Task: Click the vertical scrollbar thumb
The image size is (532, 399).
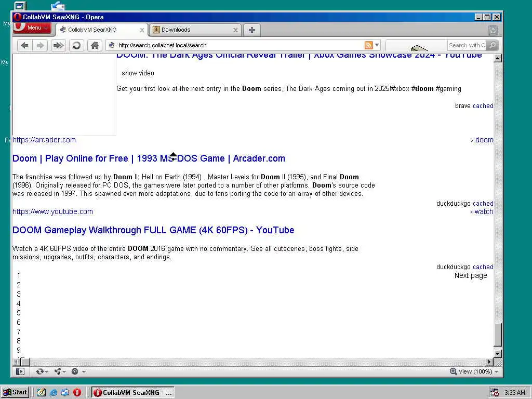Action: coord(498,335)
